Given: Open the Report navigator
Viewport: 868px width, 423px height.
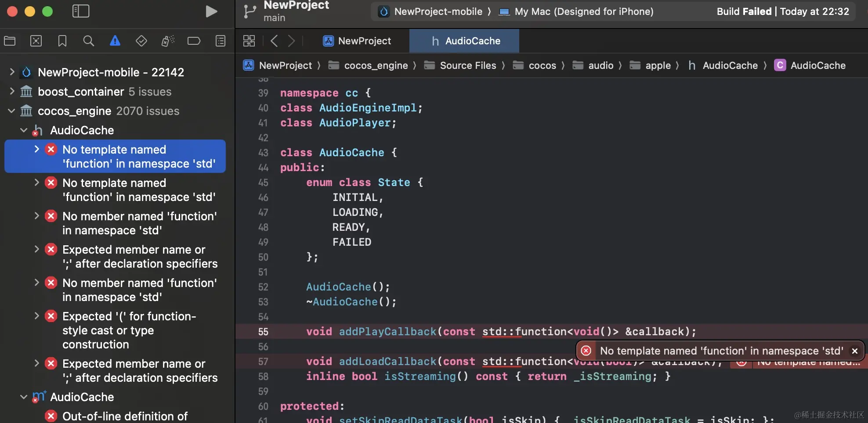Looking at the screenshot, I should pos(221,41).
